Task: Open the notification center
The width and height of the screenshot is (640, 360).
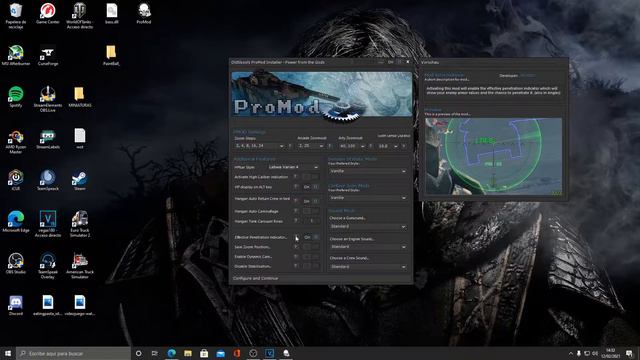Action: click(x=629, y=353)
